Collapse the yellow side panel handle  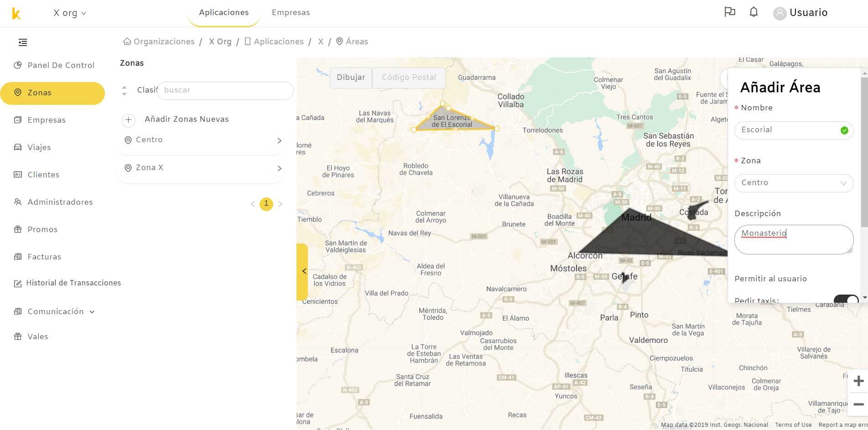(302, 271)
